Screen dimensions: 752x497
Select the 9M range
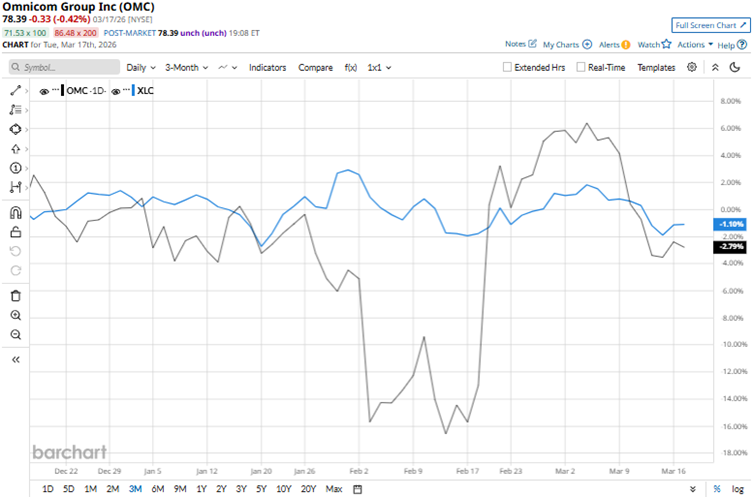tap(180, 489)
